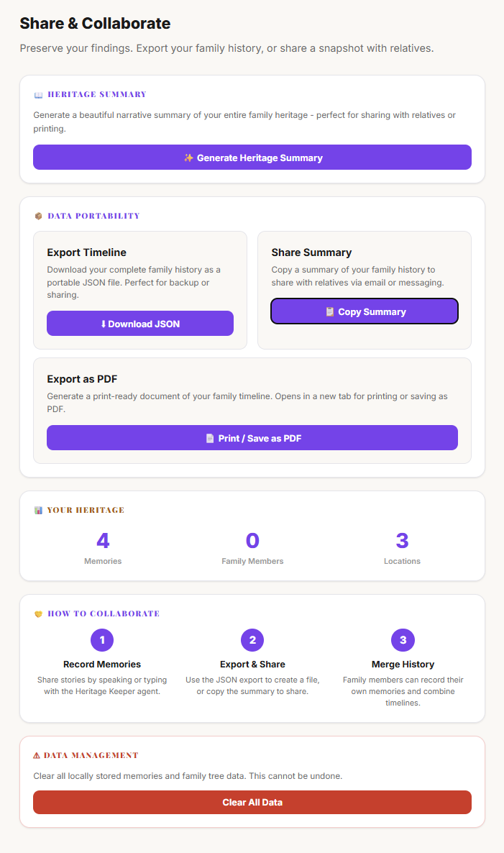Click the Generate Heritage Summary button
The height and width of the screenshot is (853, 504).
[x=252, y=158]
